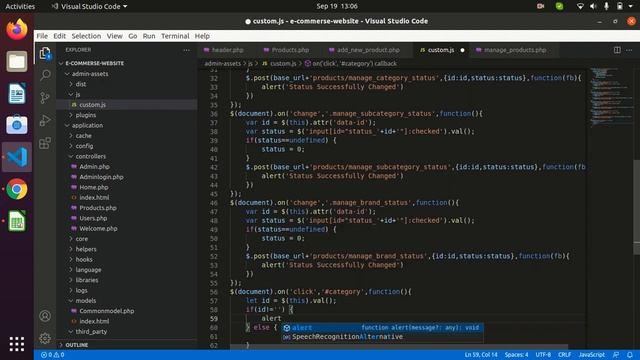640x360 pixels.
Task: Open the File menu
Action: 42,36
